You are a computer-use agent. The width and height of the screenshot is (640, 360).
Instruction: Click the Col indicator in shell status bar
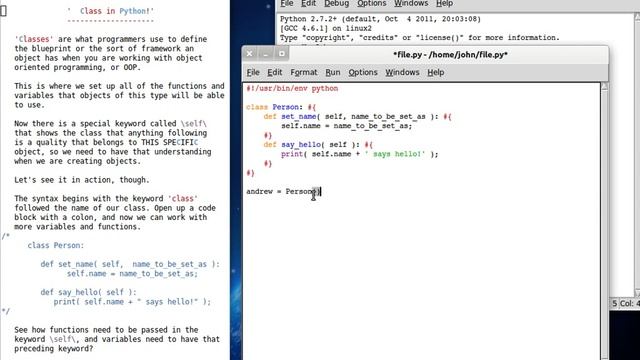[x=629, y=303]
